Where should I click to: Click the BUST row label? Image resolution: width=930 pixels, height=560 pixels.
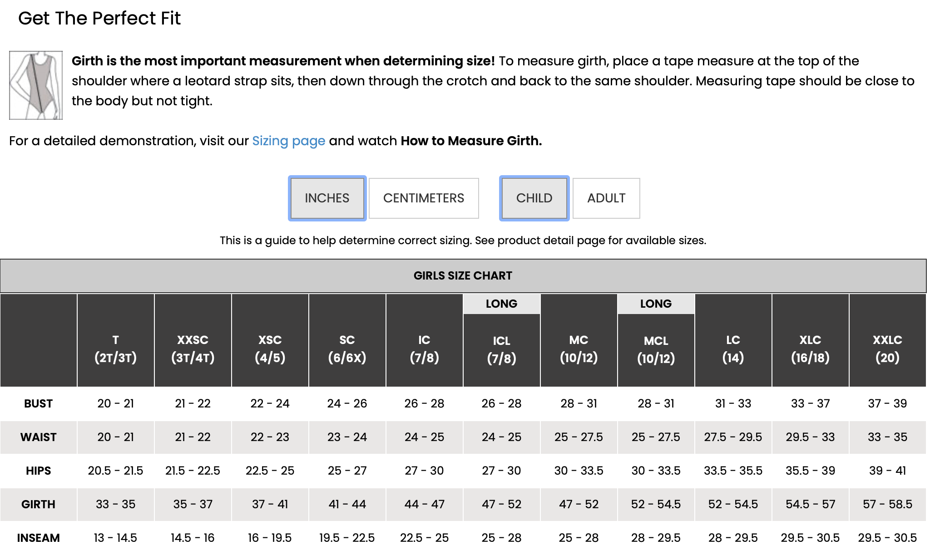click(39, 403)
